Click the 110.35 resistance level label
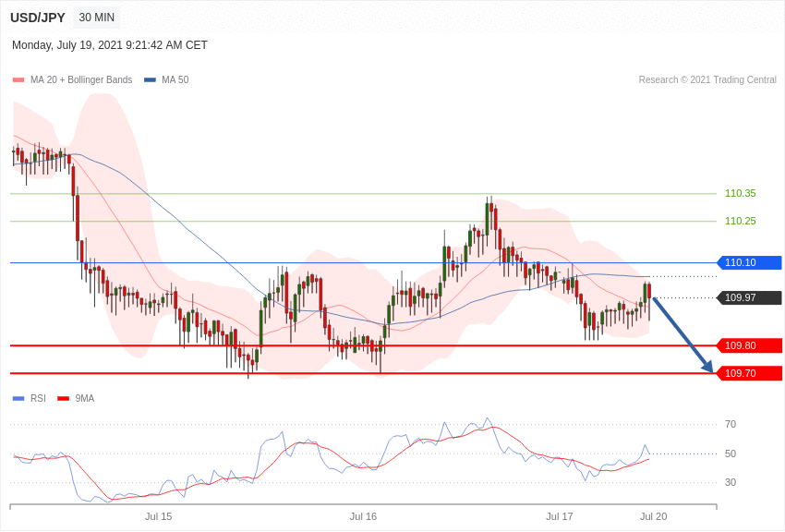This screenshot has height=532, width=785. coord(741,193)
